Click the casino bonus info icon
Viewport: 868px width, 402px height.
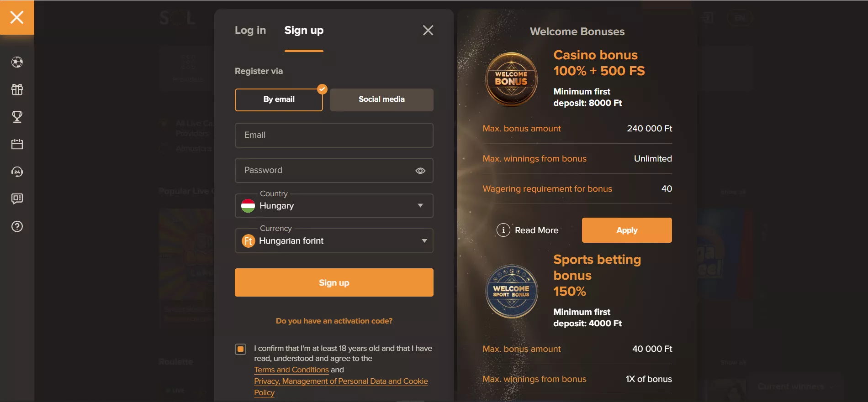(x=503, y=230)
